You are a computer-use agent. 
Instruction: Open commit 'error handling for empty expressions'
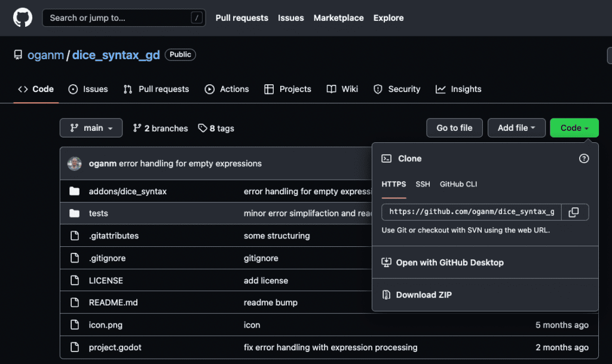tap(190, 163)
